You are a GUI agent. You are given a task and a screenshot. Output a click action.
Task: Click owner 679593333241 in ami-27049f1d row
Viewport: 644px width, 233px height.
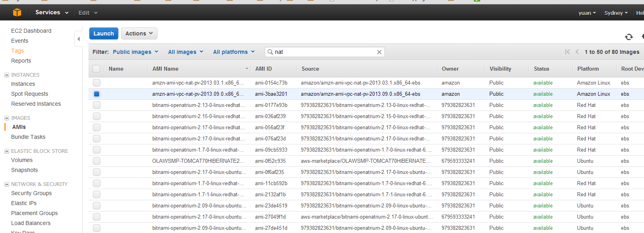pyautogui.click(x=458, y=217)
